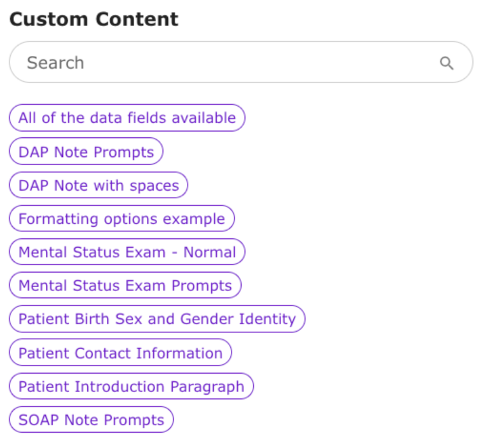
Task: Choose the "DAP Note with spaces" pill
Action: (x=99, y=186)
